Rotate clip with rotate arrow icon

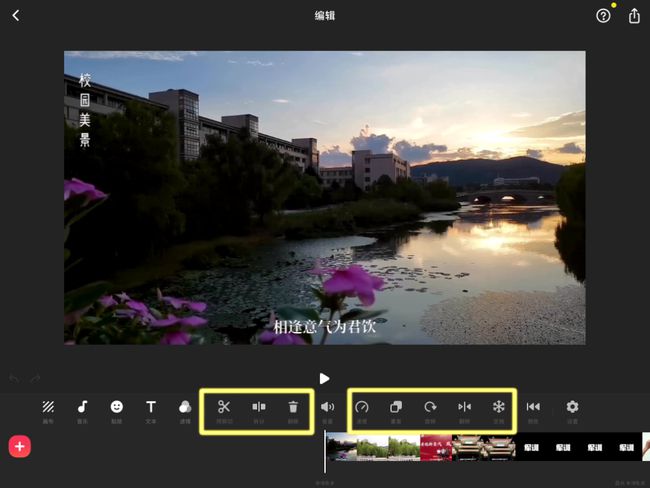[x=430, y=410]
